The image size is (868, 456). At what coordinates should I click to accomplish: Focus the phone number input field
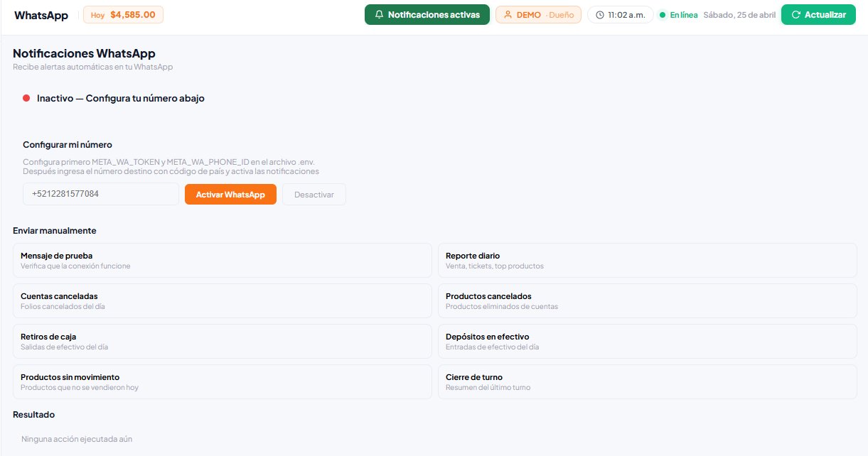pyautogui.click(x=100, y=194)
